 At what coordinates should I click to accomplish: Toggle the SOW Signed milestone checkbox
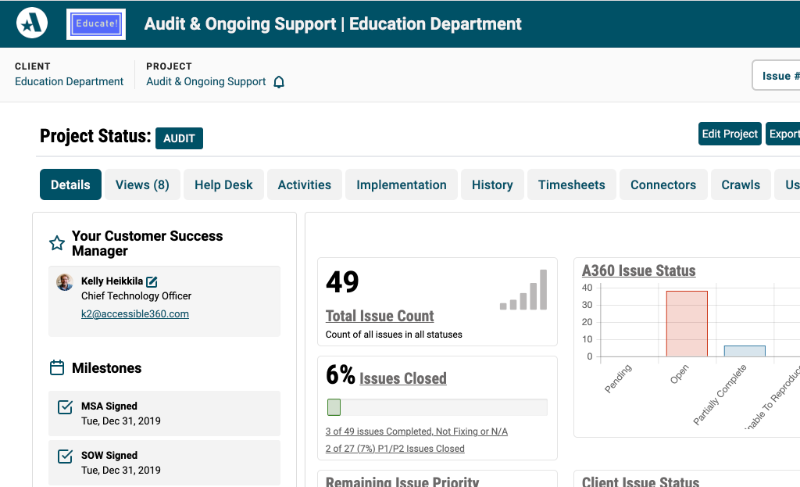[x=65, y=456]
